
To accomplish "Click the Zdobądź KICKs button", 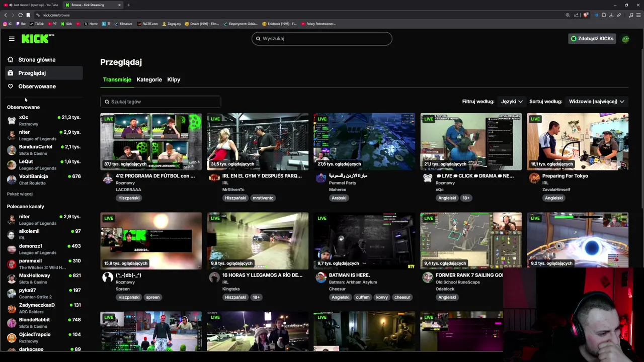I will (592, 39).
